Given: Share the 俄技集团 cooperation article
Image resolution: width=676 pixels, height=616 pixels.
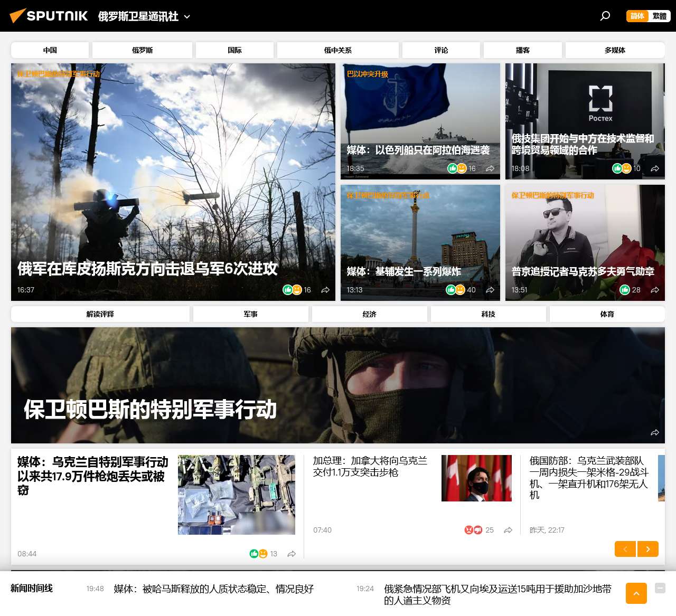Looking at the screenshot, I should pyautogui.click(x=655, y=168).
